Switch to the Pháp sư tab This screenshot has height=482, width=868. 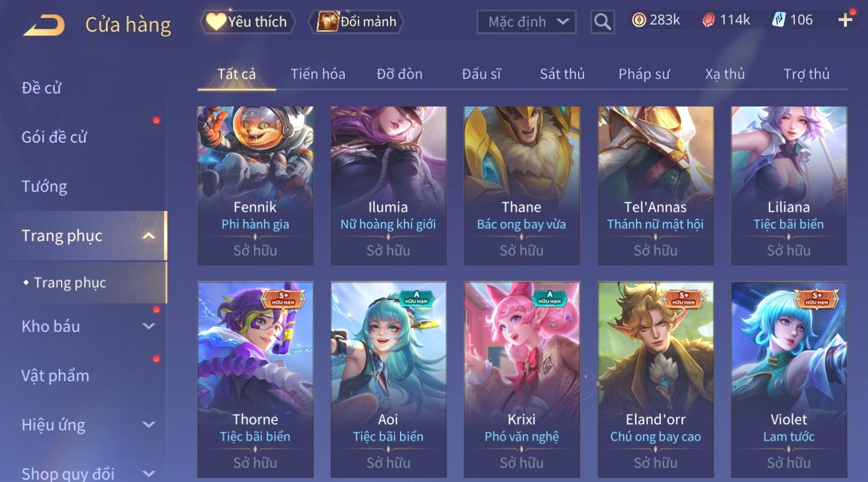(x=644, y=74)
